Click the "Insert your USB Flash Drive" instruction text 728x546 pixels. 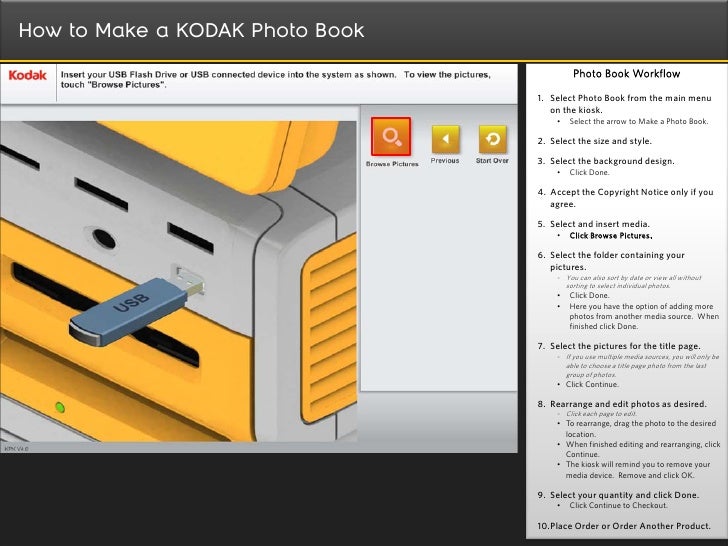275,79
